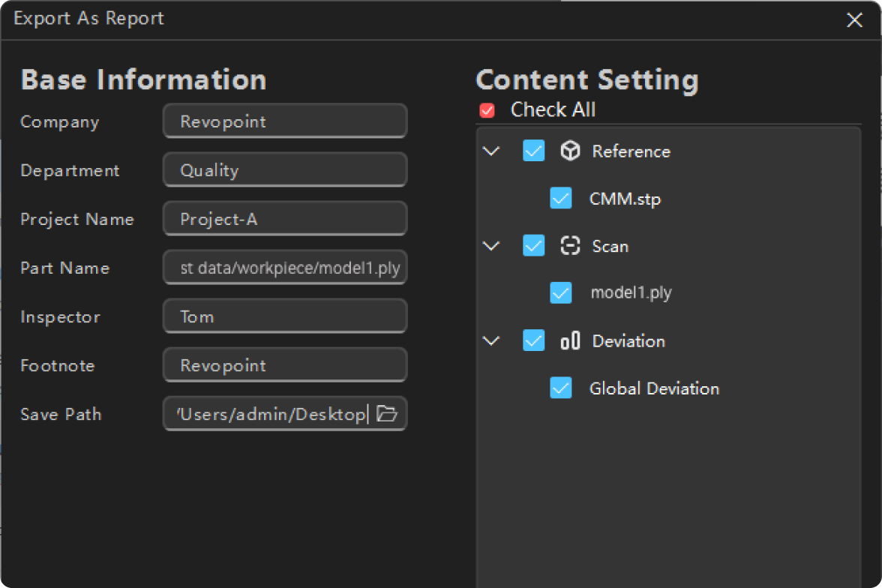
Task: Collapse the Scan tree node
Action: click(x=491, y=246)
